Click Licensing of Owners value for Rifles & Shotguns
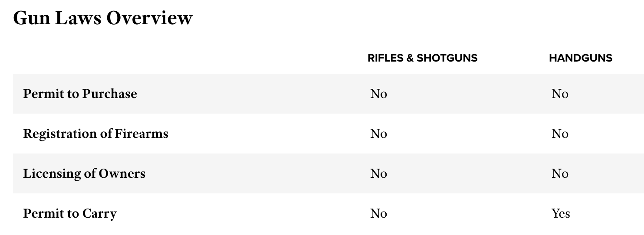The width and height of the screenshot is (644, 235). (x=378, y=173)
